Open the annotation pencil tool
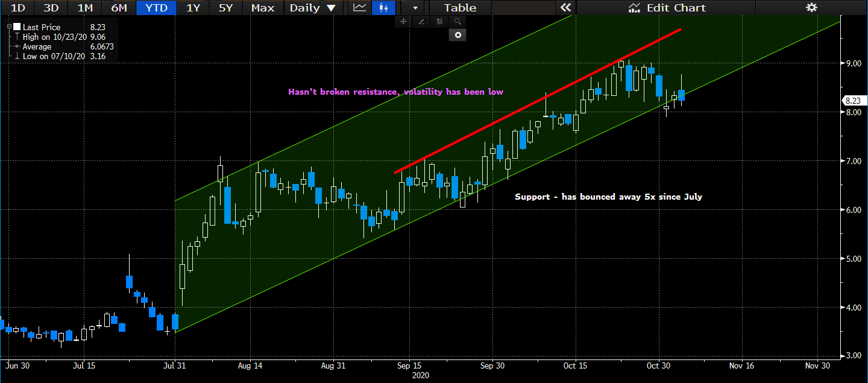The height and width of the screenshot is (383, 868). tap(421, 21)
